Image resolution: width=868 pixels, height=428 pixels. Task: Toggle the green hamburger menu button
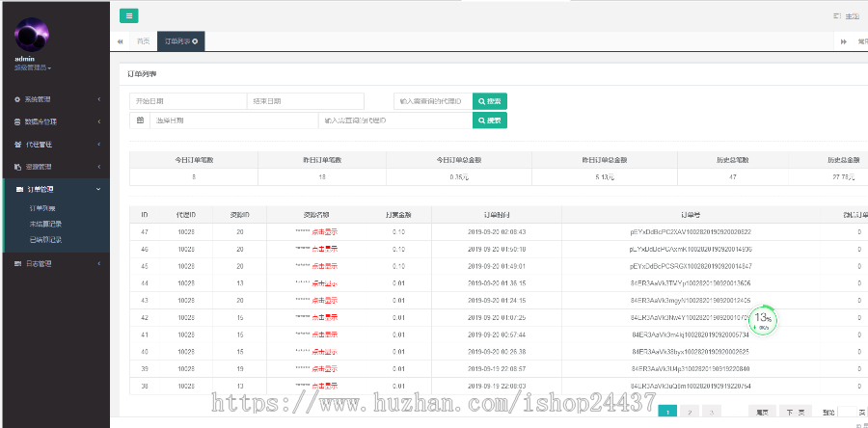click(x=129, y=16)
